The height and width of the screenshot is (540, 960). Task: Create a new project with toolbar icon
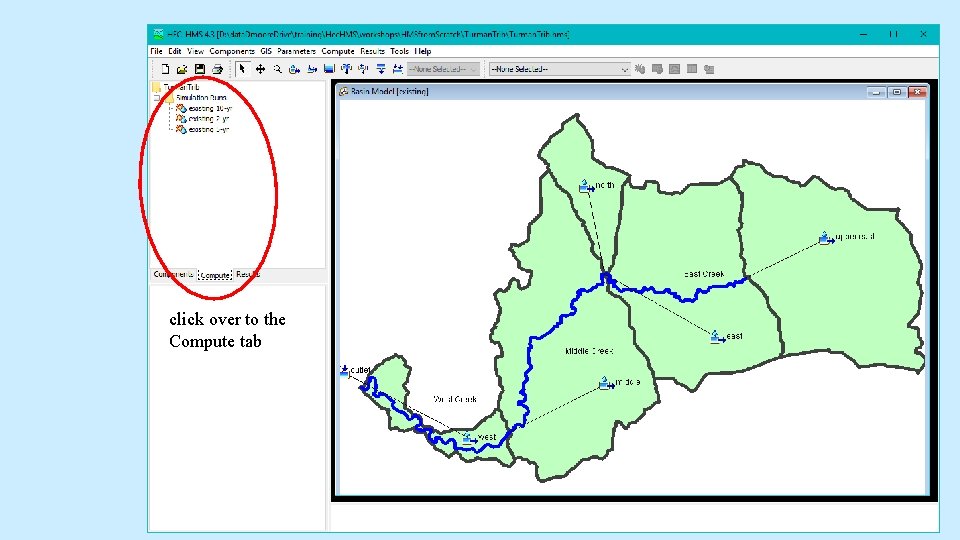(x=165, y=69)
